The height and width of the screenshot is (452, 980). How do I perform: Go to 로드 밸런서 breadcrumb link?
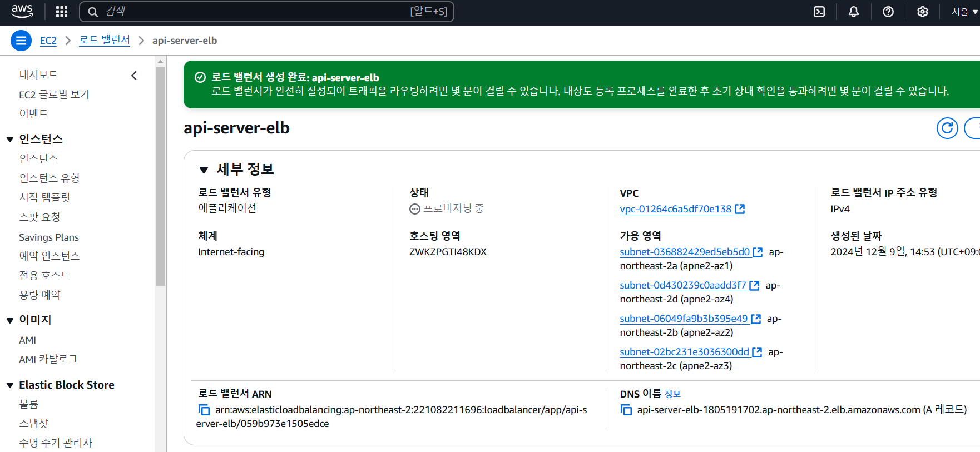click(105, 40)
